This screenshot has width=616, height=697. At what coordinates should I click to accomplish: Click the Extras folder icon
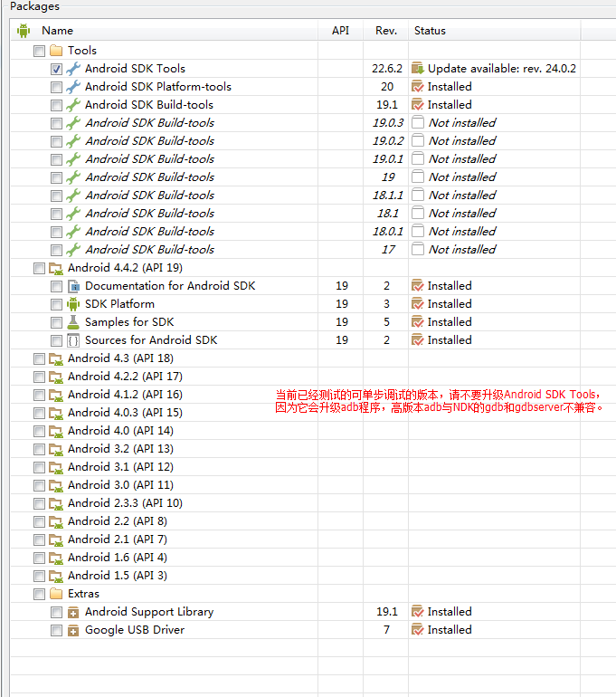56,594
